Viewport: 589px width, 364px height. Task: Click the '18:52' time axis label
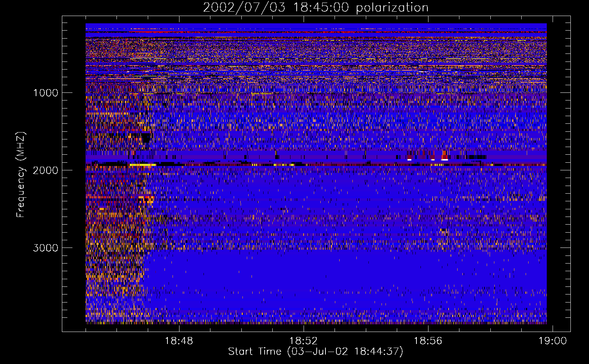(303, 341)
